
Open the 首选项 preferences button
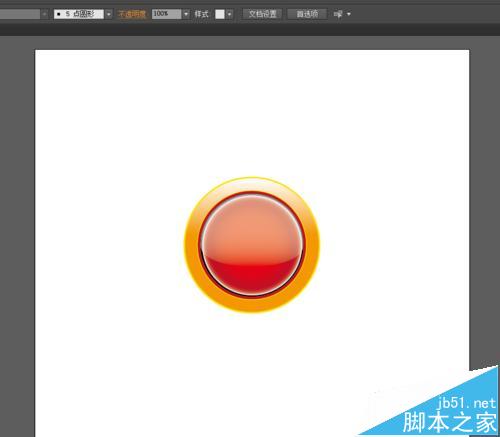pos(307,14)
